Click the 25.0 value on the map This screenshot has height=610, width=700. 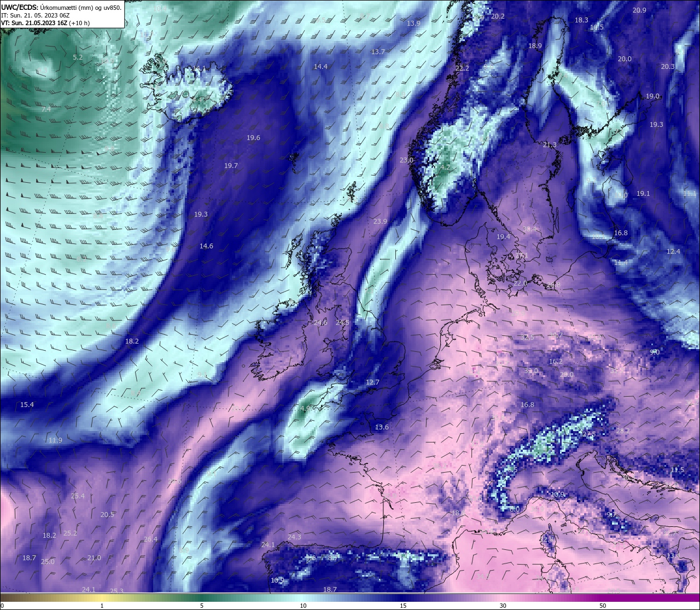[48, 562]
